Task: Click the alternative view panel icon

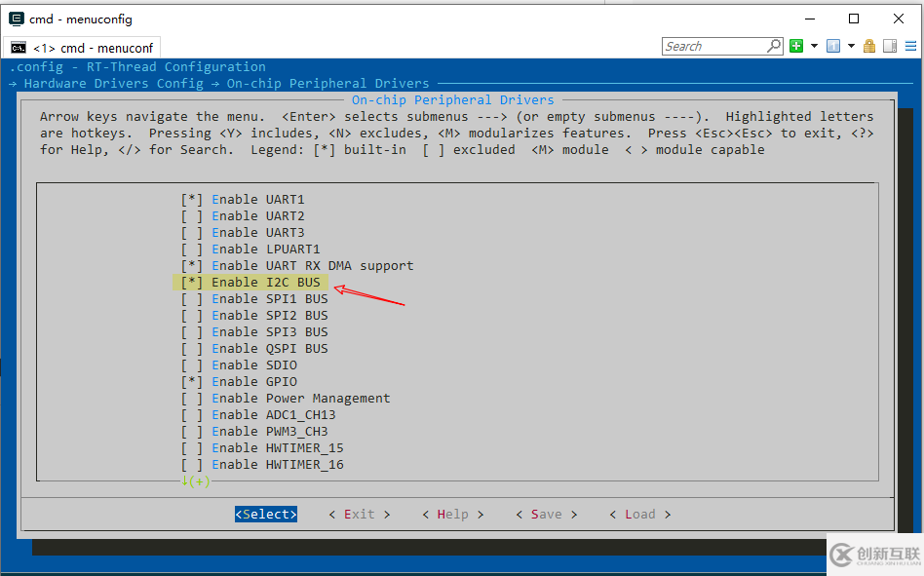Action: click(889, 46)
